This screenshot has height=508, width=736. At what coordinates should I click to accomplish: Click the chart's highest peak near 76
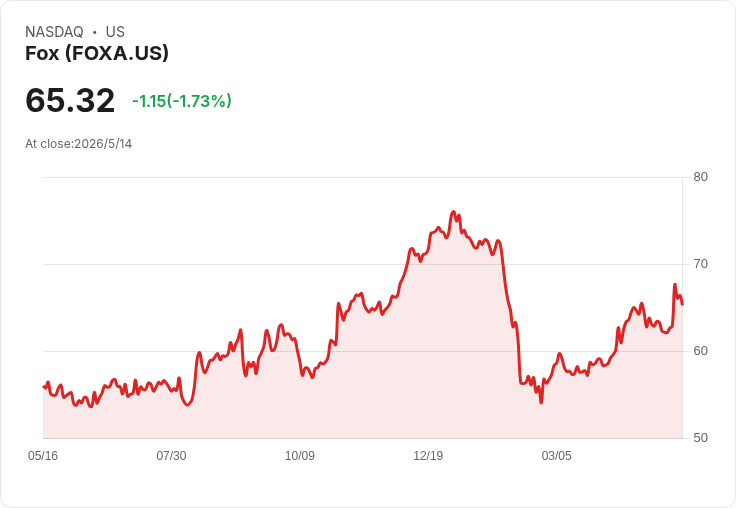(453, 212)
